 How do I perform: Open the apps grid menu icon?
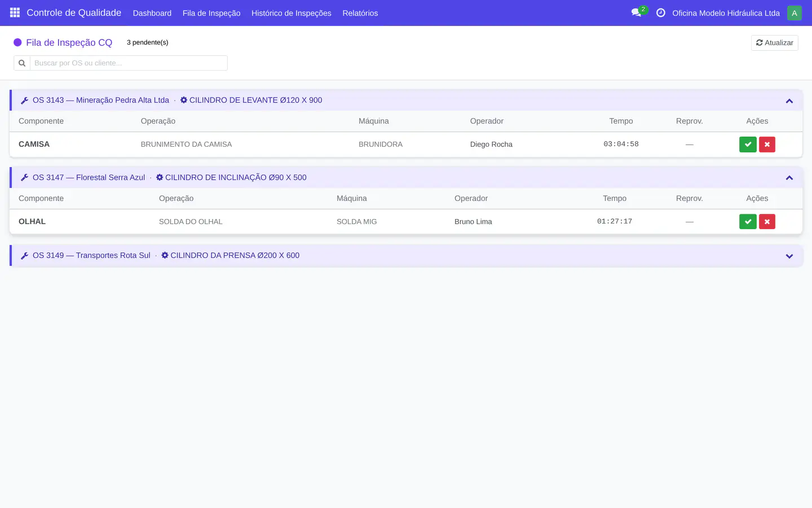(x=15, y=12)
